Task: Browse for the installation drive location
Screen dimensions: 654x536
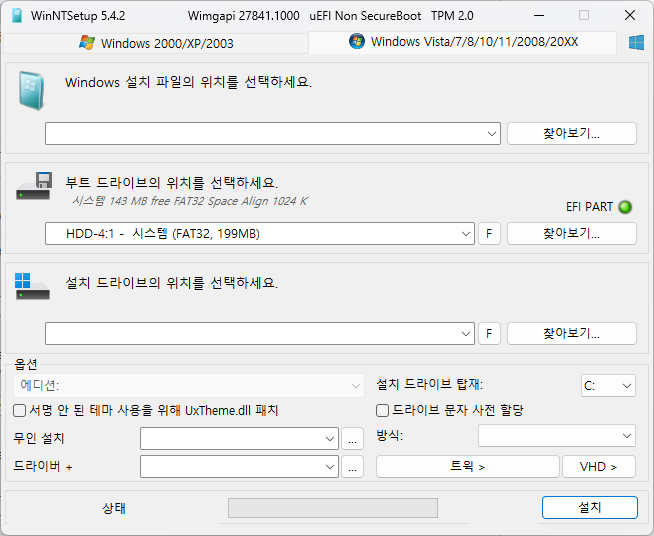Action: click(x=571, y=334)
